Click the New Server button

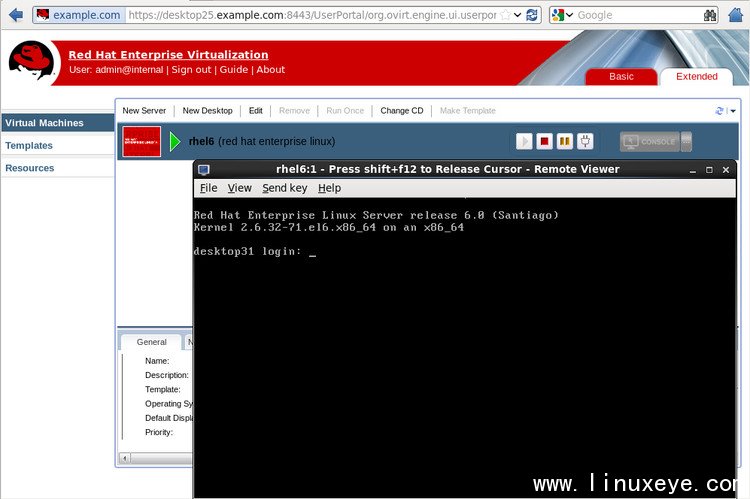coord(144,111)
